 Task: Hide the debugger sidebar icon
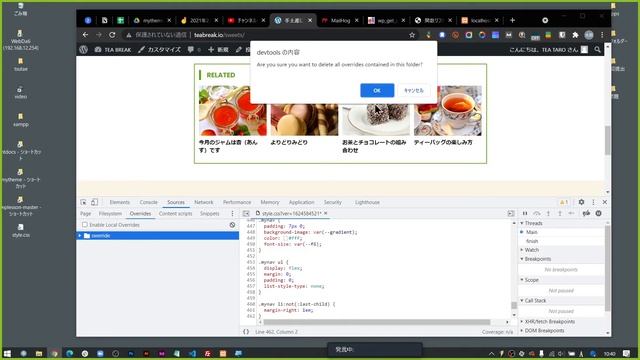(511, 213)
